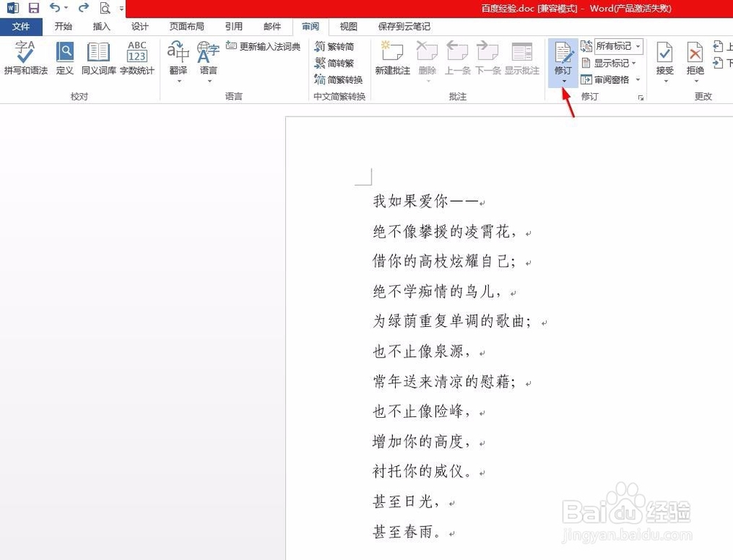This screenshot has width=733, height=560.
Task: Open the 翻译 translate menu
Action: click(x=178, y=61)
